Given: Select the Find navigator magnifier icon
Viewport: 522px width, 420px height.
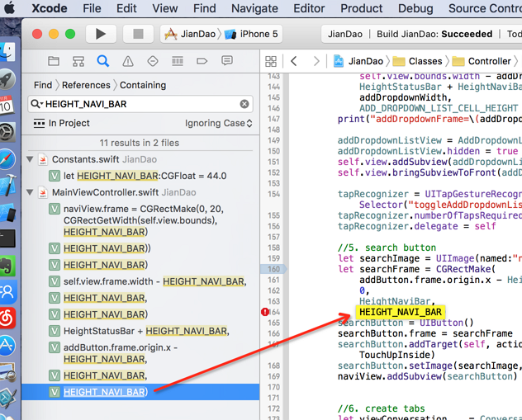Looking at the screenshot, I should coord(103,61).
